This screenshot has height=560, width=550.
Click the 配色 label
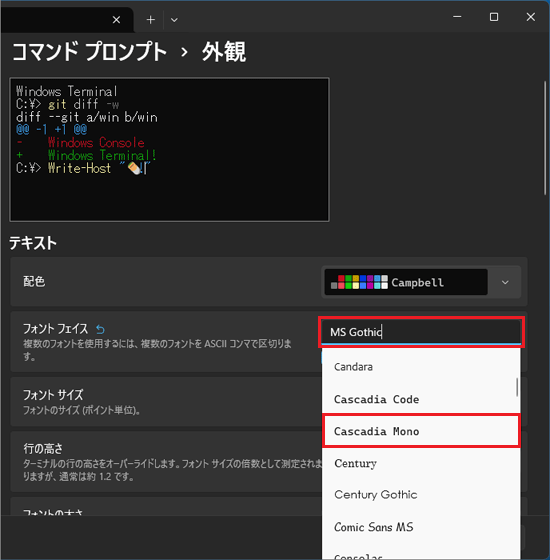click(34, 281)
